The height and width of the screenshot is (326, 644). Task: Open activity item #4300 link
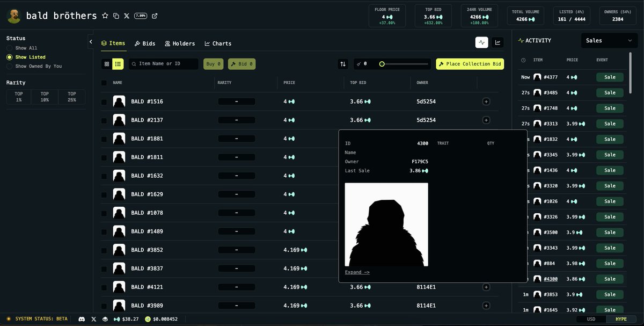(551, 279)
